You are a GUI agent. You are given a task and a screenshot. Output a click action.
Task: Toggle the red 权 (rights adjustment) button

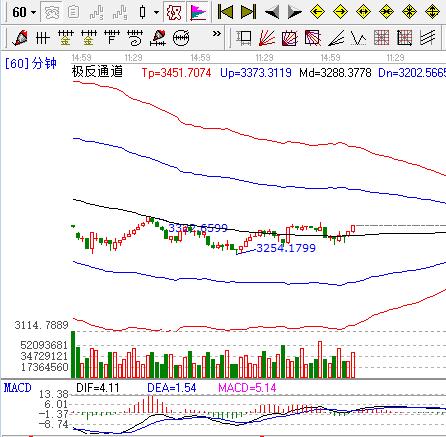click(x=174, y=12)
